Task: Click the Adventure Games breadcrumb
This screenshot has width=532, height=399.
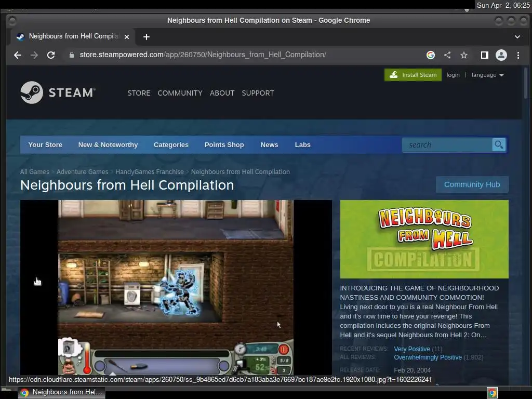Action: coord(82,171)
